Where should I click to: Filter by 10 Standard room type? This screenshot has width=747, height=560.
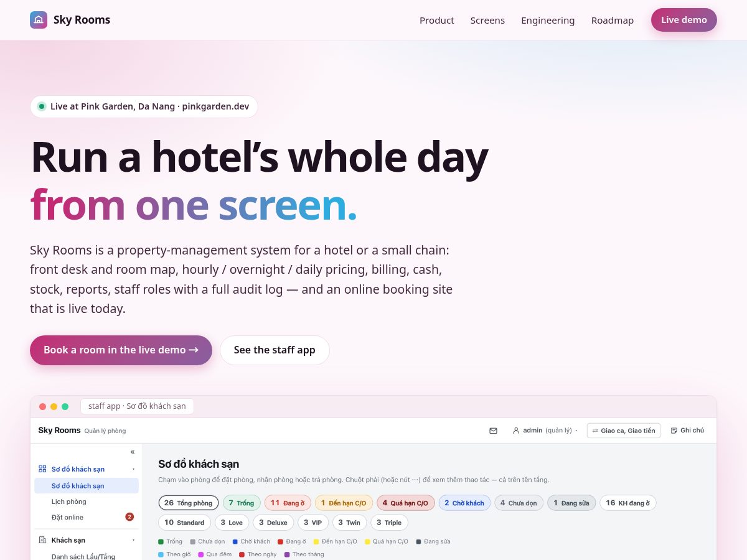(184, 523)
